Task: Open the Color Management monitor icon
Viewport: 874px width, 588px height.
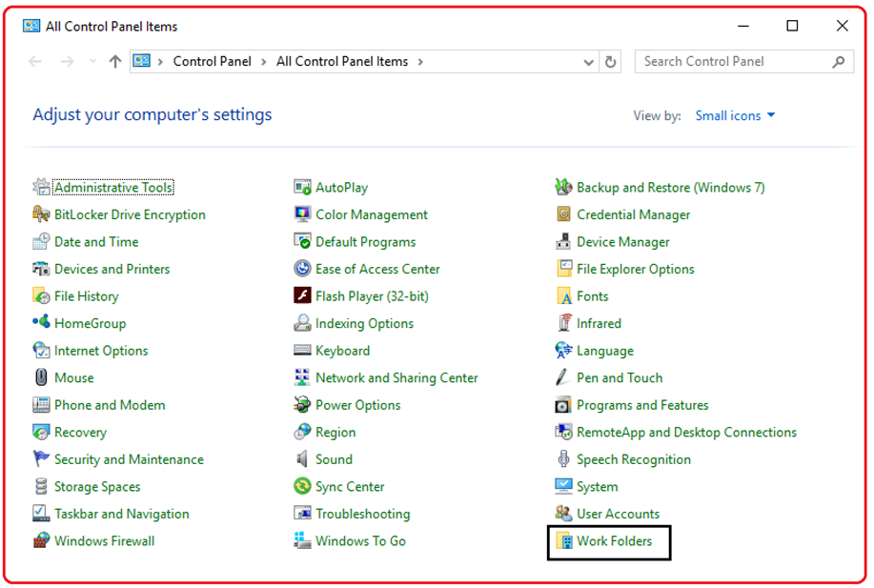Action: coord(302,214)
